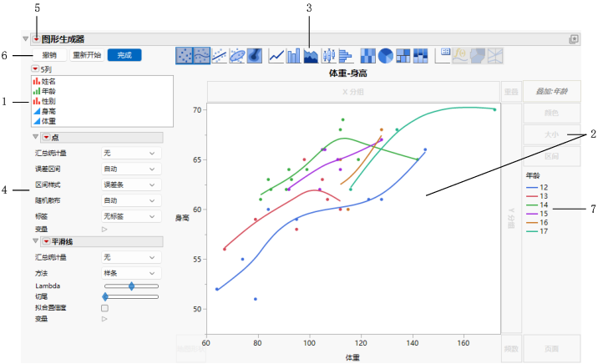
Task: Select the Contour element icon
Action: (254, 56)
